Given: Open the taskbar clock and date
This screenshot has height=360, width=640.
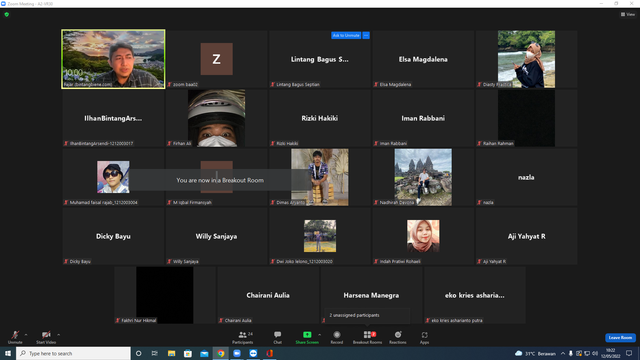Looking at the screenshot, I should coord(611,353).
